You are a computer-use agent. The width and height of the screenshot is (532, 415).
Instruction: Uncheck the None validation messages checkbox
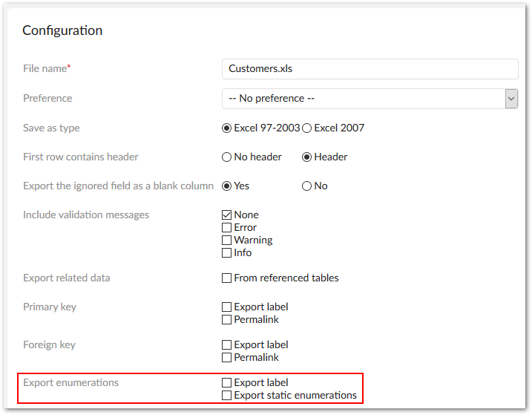coord(227,215)
